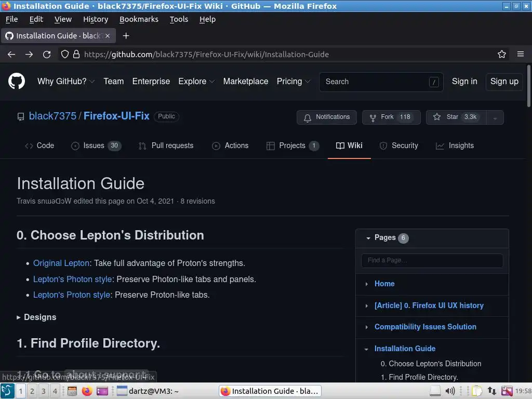Jump to 0. Choose Lepton's Distribution in sidebar
Image resolution: width=532 pixels, height=399 pixels.
click(x=431, y=364)
